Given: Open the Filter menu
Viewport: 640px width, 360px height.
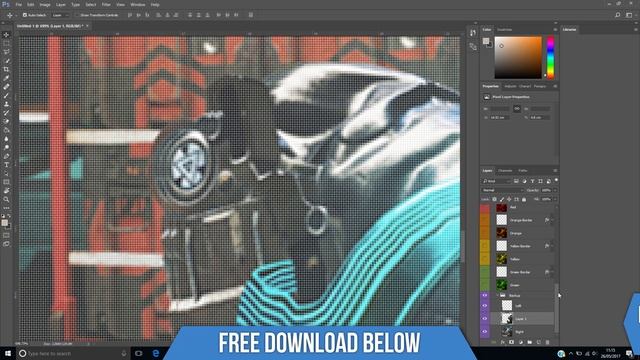Looking at the screenshot, I should click(106, 4).
